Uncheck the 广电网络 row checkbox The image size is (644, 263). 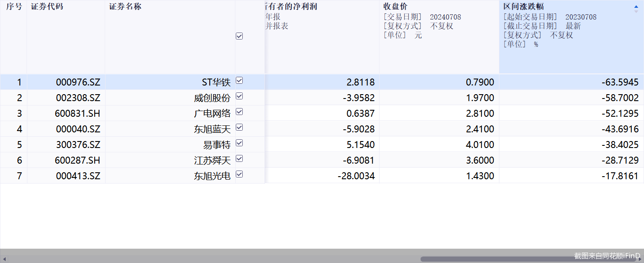(239, 112)
